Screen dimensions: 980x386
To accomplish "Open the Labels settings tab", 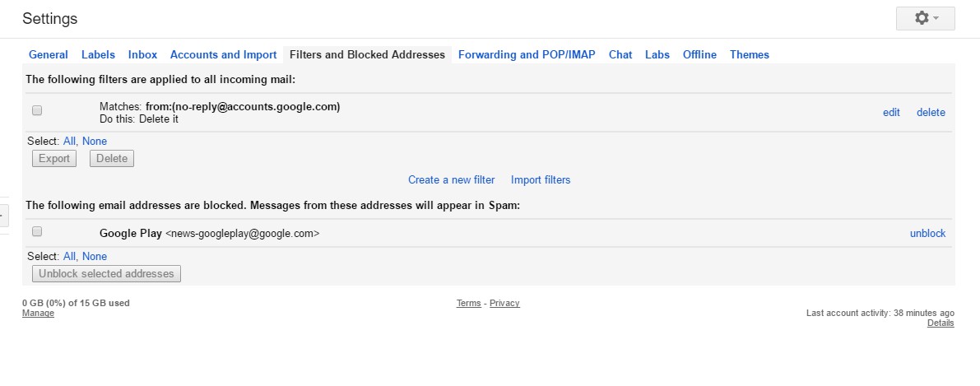I will [98, 55].
